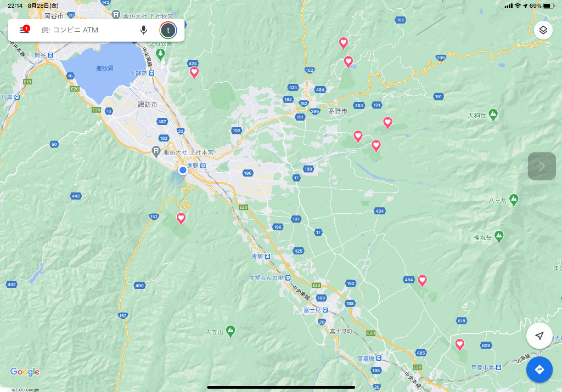
Task: Open the account avatar labeled t
Action: [x=168, y=30]
